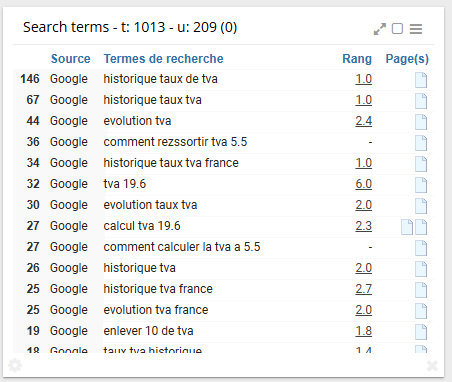452x382 pixels.
Task: Sort by Termes de recherche column
Action: (163, 59)
